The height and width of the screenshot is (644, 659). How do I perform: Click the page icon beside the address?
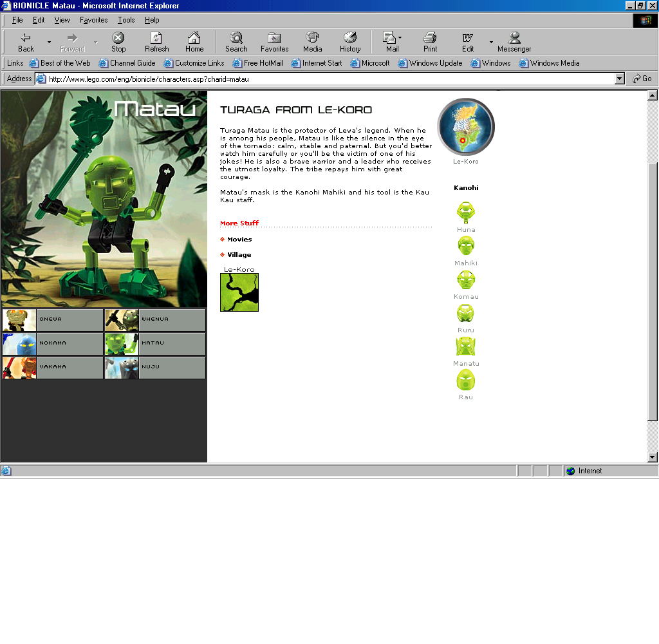coord(41,79)
